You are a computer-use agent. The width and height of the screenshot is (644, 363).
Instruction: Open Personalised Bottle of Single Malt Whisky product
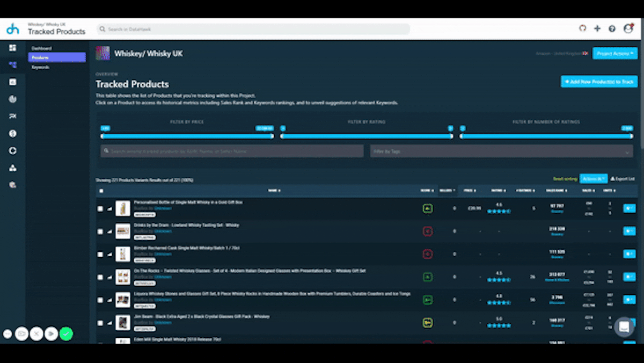[188, 202]
